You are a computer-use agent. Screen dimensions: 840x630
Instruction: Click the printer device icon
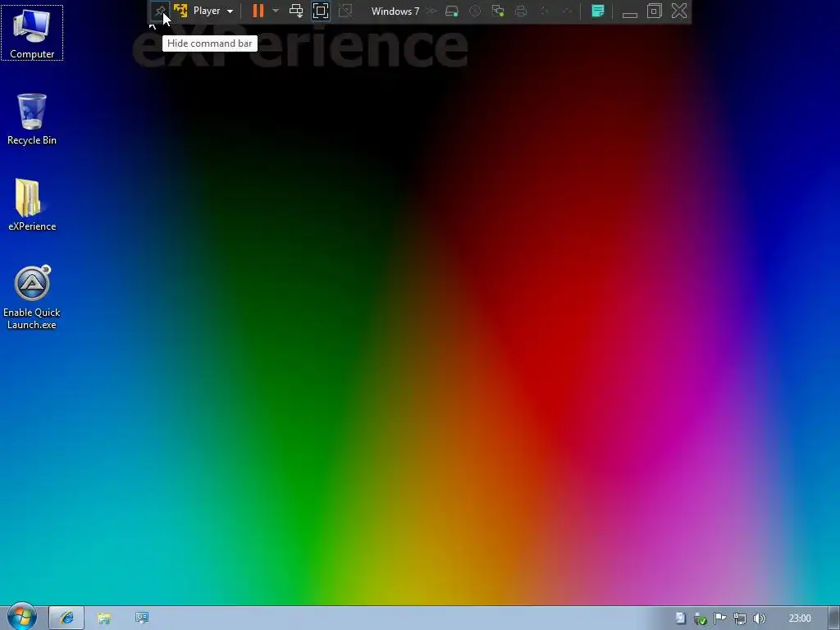coord(521,11)
